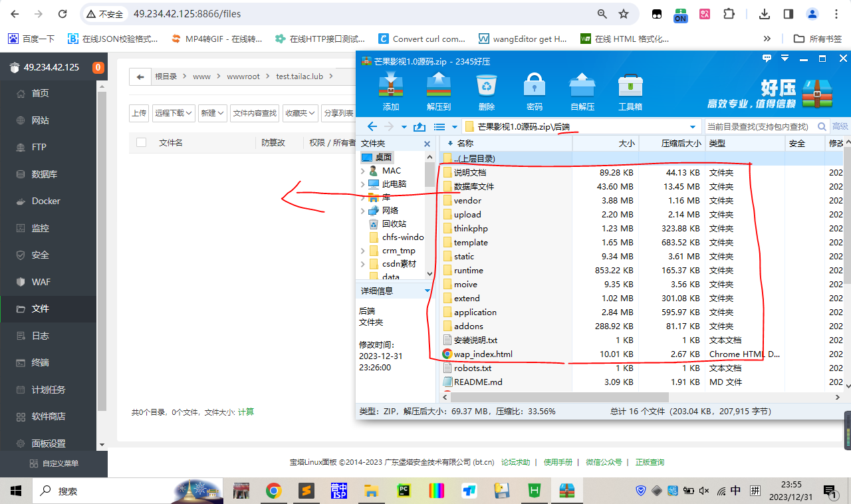Expand the crm_tmp node in folder tree
Viewport: 851px width, 504px height.
(363, 251)
